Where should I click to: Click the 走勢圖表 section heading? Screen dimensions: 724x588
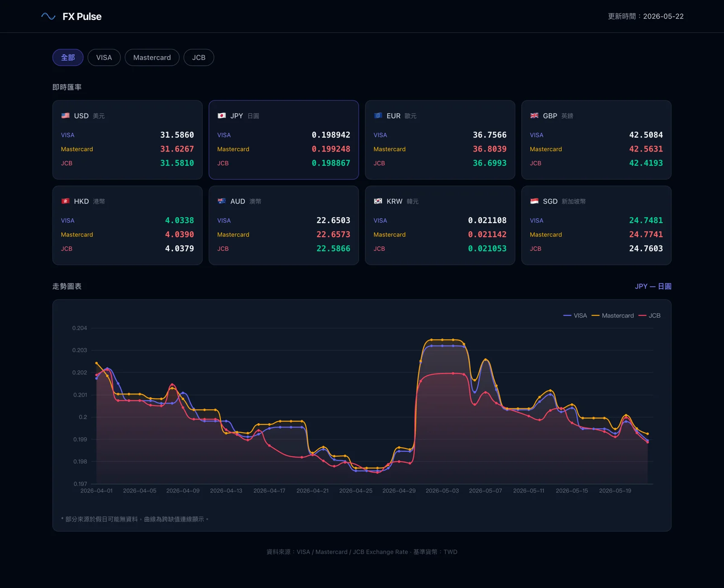tap(67, 286)
